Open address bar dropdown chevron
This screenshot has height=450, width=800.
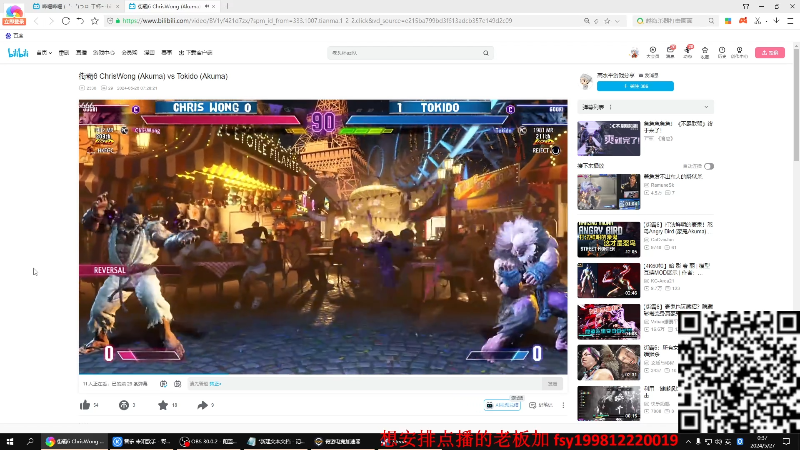pyautogui.click(x=617, y=21)
